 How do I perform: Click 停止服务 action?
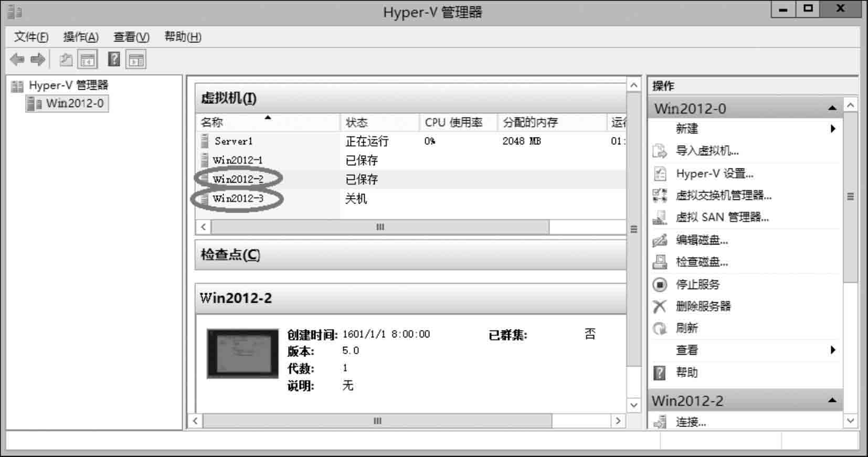click(x=697, y=284)
